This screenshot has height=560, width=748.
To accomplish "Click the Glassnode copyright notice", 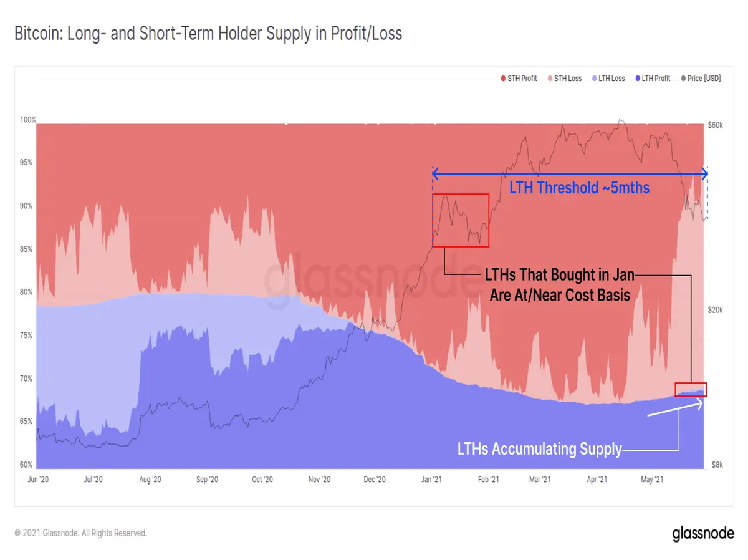I will click(80, 533).
